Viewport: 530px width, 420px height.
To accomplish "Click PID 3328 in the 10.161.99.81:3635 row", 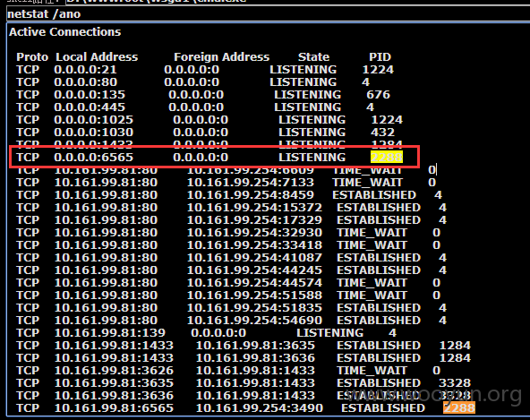I will [x=455, y=382].
